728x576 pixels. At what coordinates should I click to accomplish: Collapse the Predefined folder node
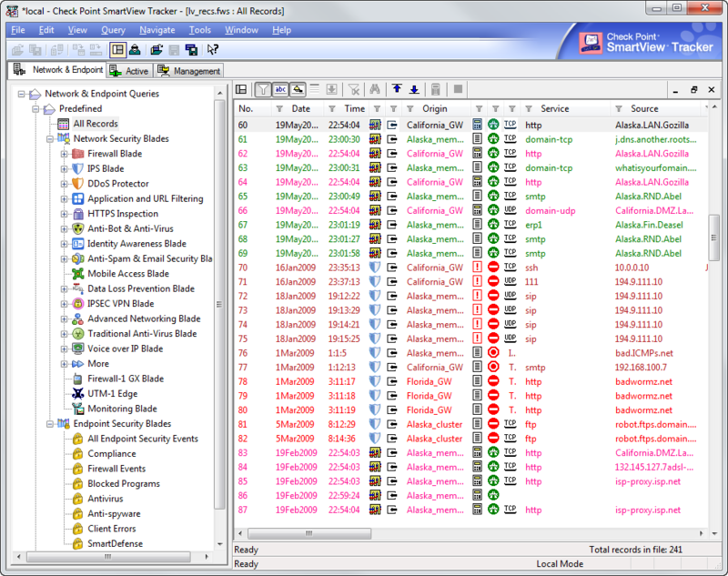35,109
